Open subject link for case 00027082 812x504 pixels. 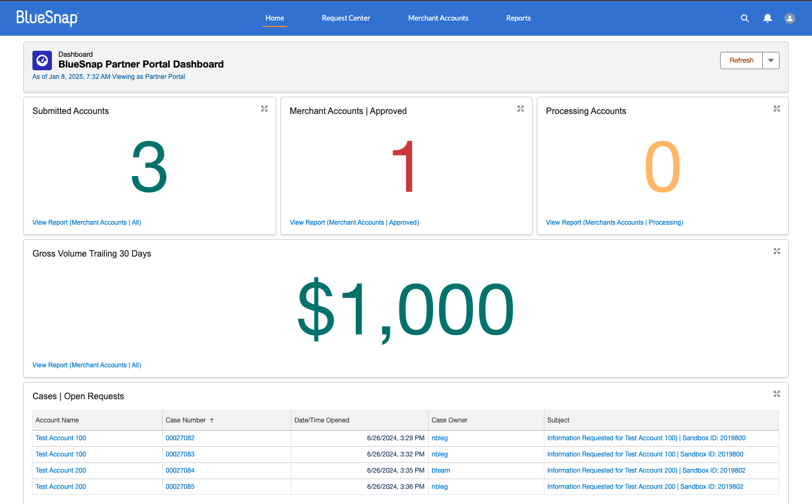click(646, 438)
